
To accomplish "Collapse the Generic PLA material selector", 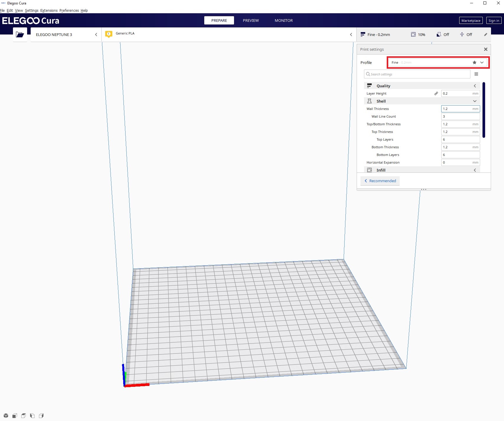I will pos(351,34).
